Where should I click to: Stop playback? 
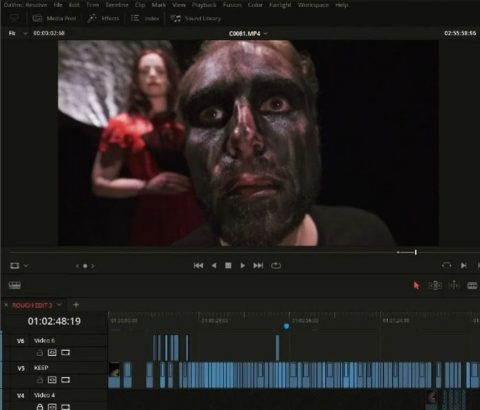228,266
